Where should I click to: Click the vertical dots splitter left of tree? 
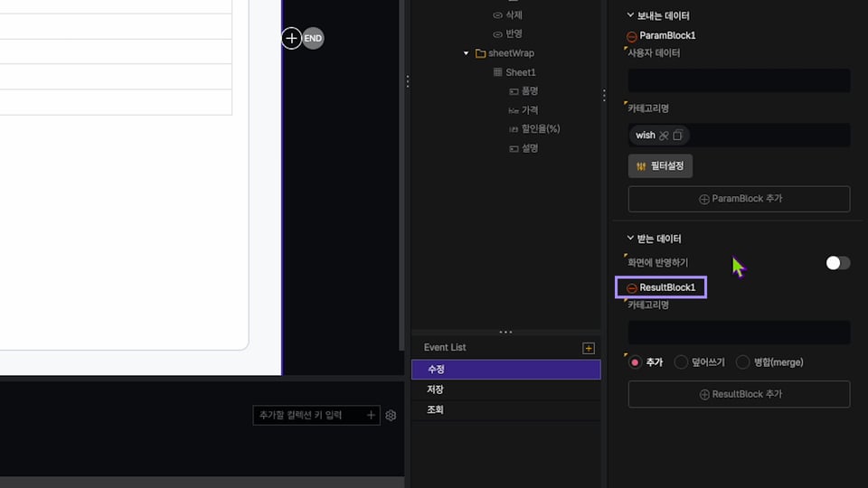[408, 81]
